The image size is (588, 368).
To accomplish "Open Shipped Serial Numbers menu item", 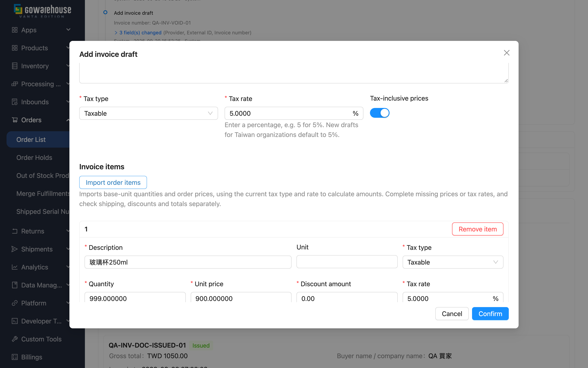I will pyautogui.click(x=43, y=212).
